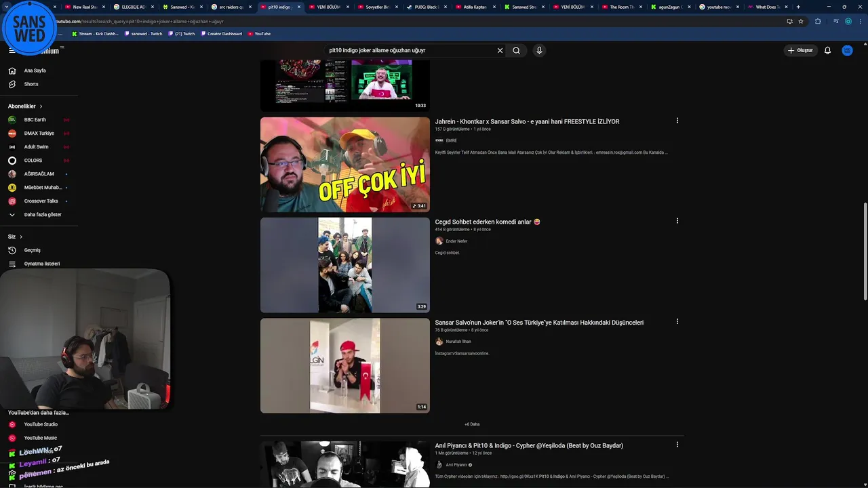Open the Crossover Talks subscription

tap(39, 201)
